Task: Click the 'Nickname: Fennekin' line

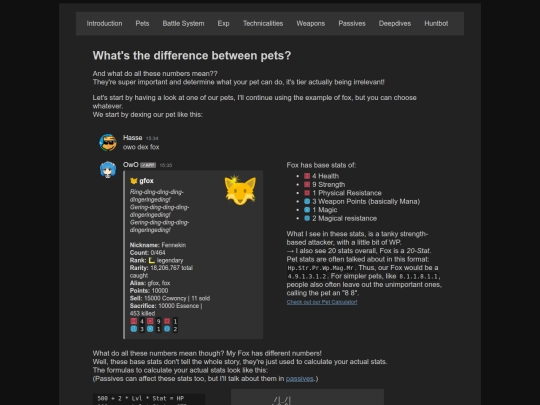Action: (x=158, y=245)
